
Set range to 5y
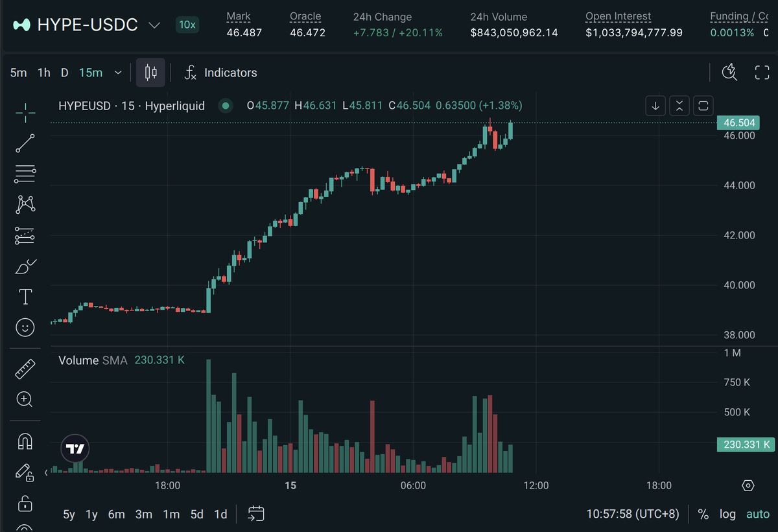pos(69,514)
